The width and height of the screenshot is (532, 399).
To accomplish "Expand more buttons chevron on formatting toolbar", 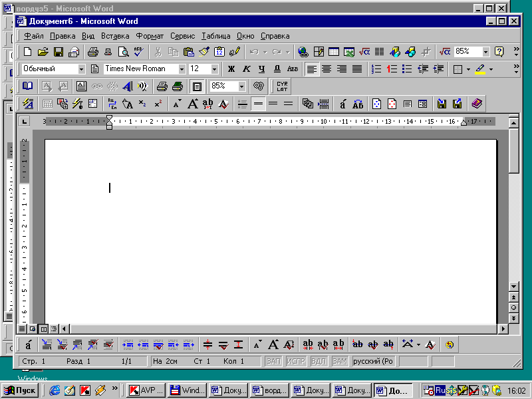I will (516, 69).
